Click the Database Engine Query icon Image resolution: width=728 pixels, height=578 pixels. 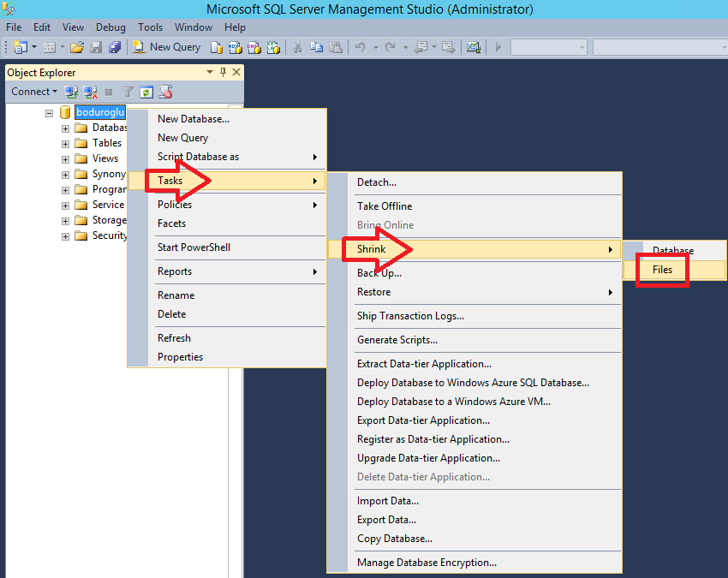(217, 47)
